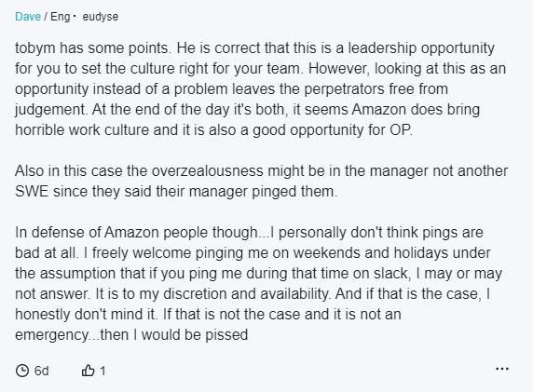Click the word SWE in second paragraph
533x392 pixels.
[32, 192]
